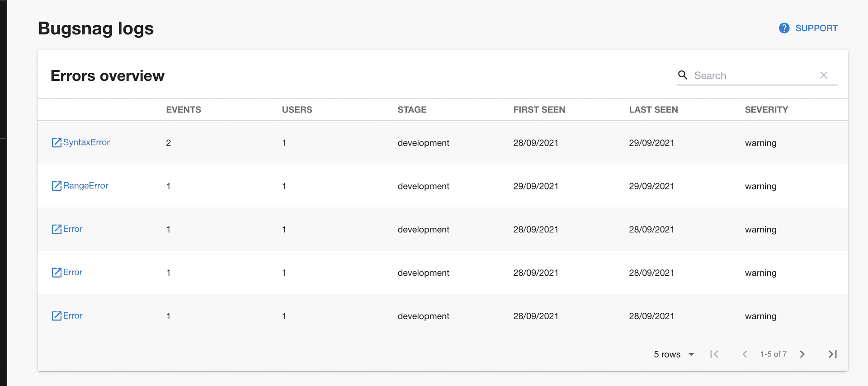Sort by the SEVERITY column header
Viewport: 868px width, 386px height.
[x=766, y=110]
